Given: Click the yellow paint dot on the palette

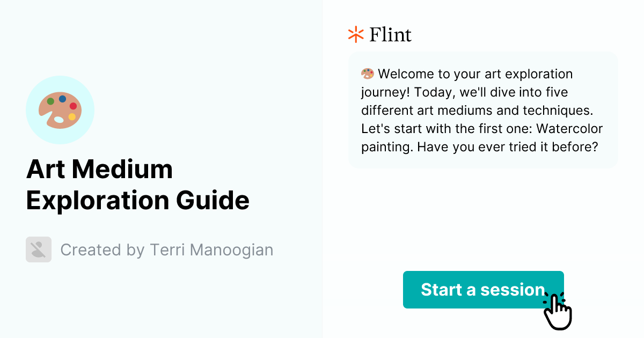Looking at the screenshot, I should [x=72, y=116].
